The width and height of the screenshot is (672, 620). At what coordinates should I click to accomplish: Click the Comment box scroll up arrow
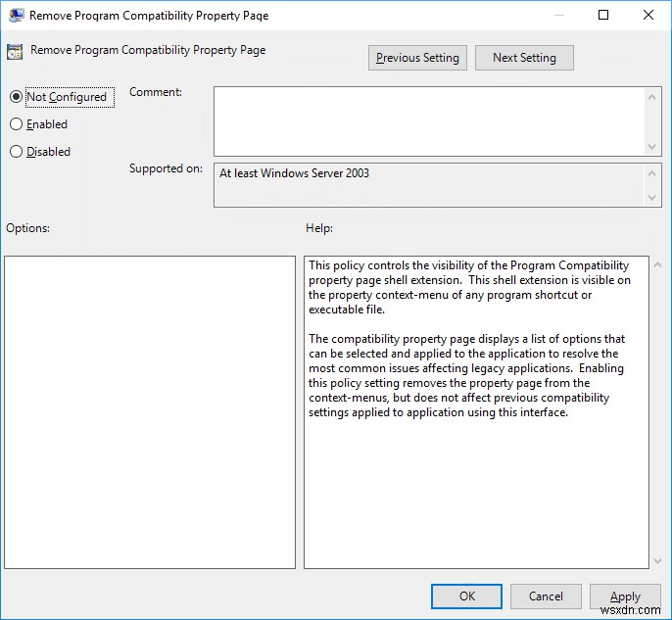[x=651, y=97]
